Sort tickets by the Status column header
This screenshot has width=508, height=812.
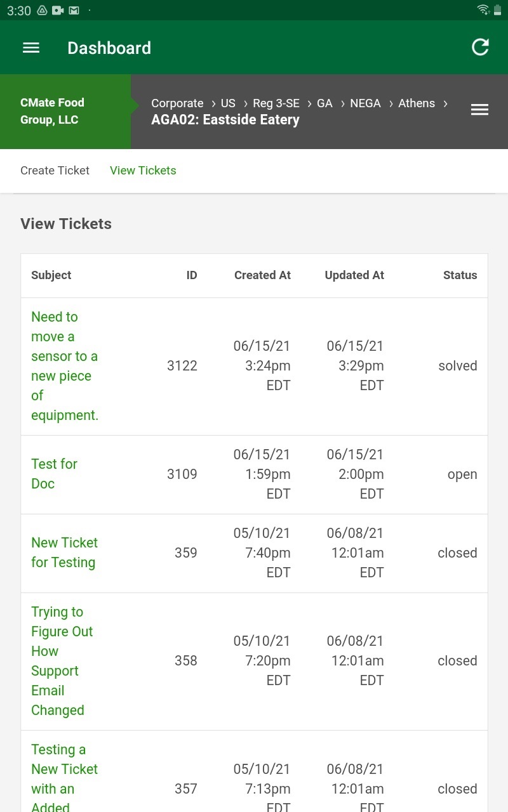460,275
